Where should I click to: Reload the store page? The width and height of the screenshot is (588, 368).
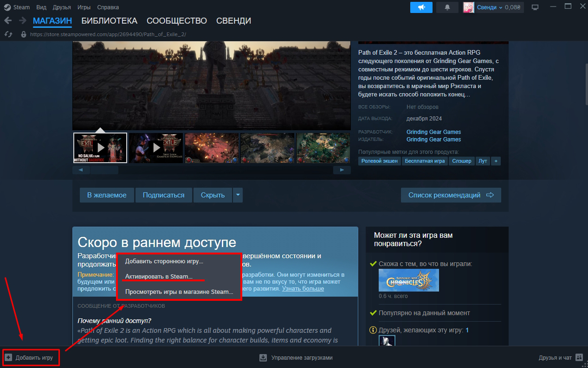(8, 34)
